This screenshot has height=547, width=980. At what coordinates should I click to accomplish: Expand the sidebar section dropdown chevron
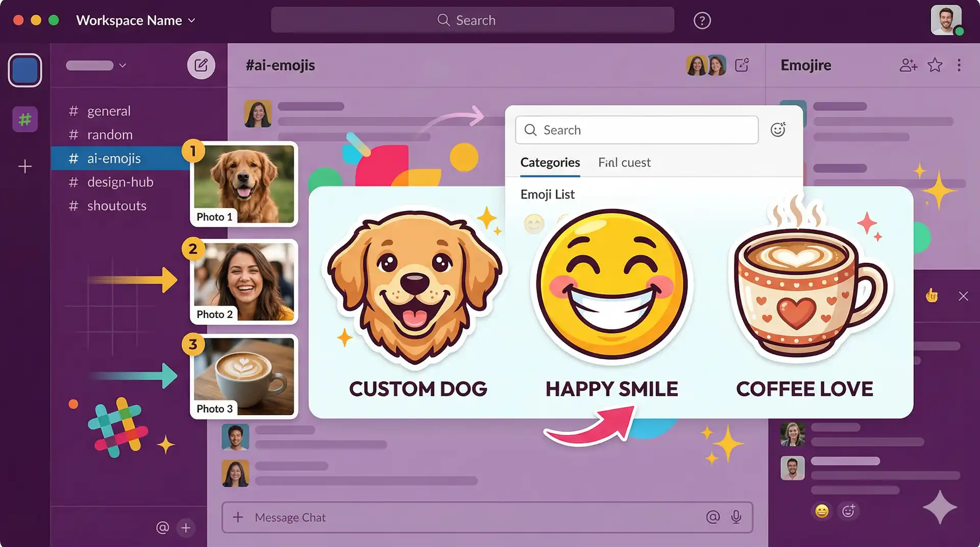click(122, 65)
